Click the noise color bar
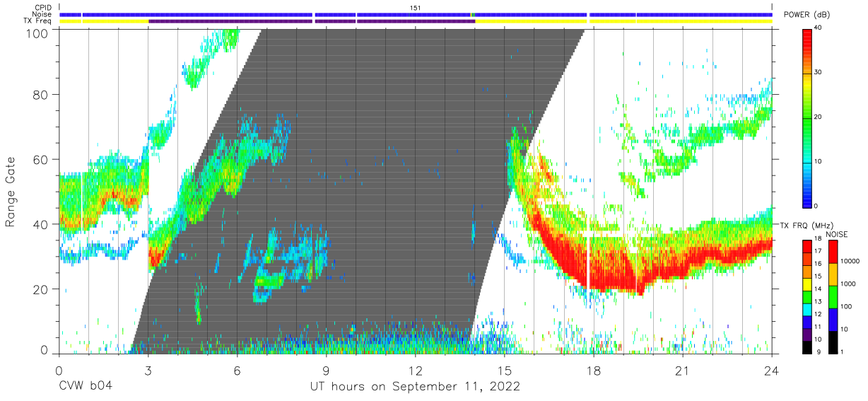Screen dimensions: 868x401 (834, 296)
